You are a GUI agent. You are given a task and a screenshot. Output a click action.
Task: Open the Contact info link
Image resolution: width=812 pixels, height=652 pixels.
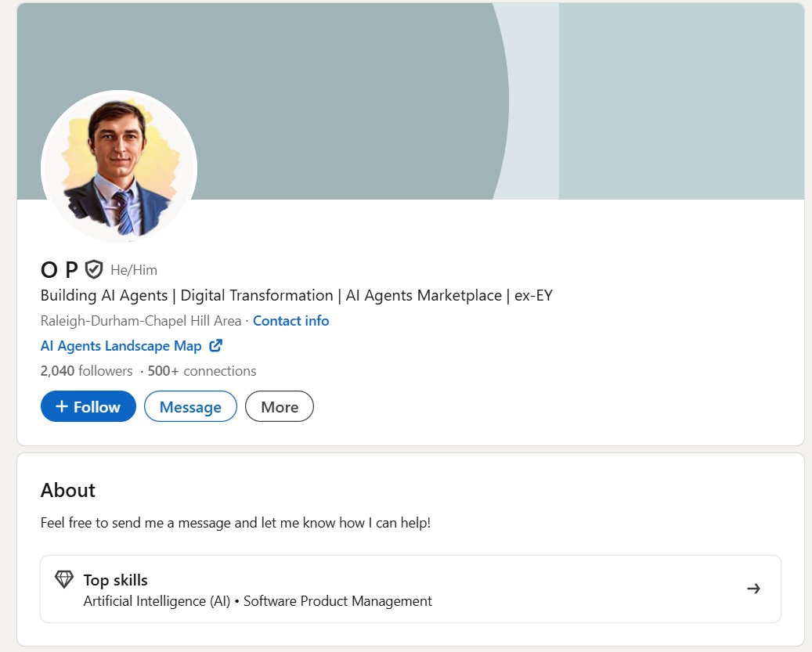point(291,321)
